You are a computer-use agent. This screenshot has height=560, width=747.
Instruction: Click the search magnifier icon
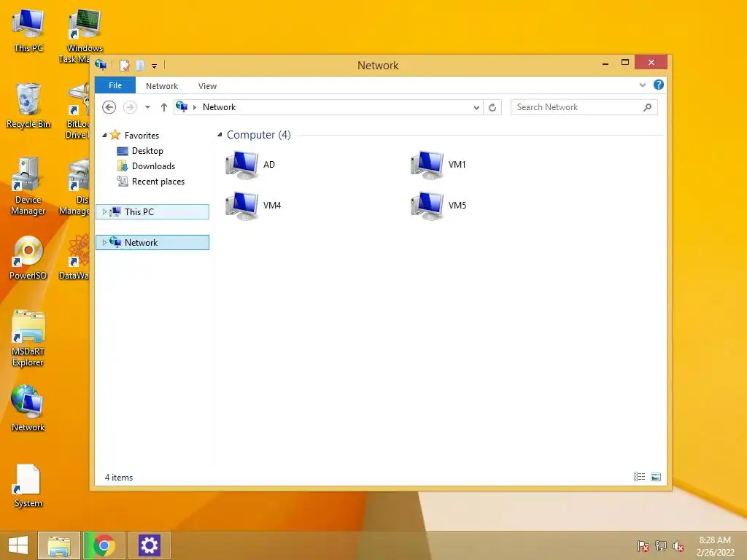coord(647,108)
